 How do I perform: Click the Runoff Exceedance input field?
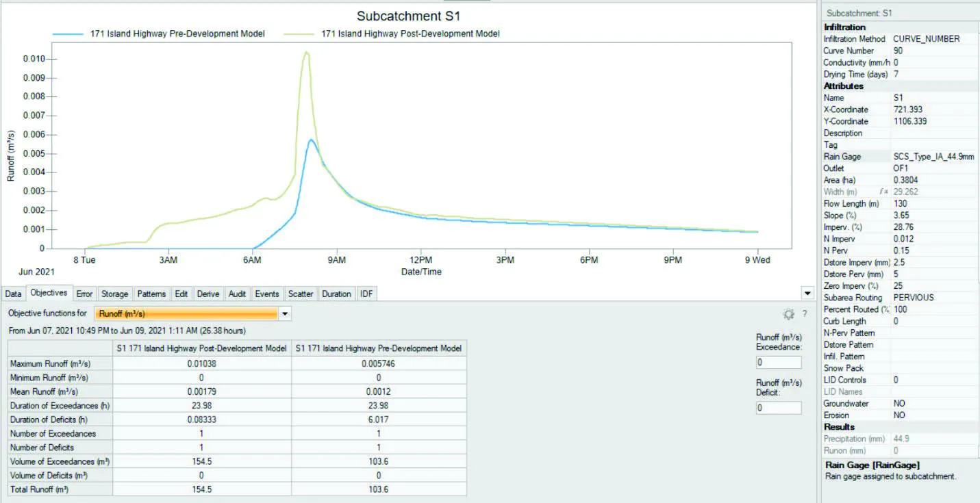click(x=779, y=362)
